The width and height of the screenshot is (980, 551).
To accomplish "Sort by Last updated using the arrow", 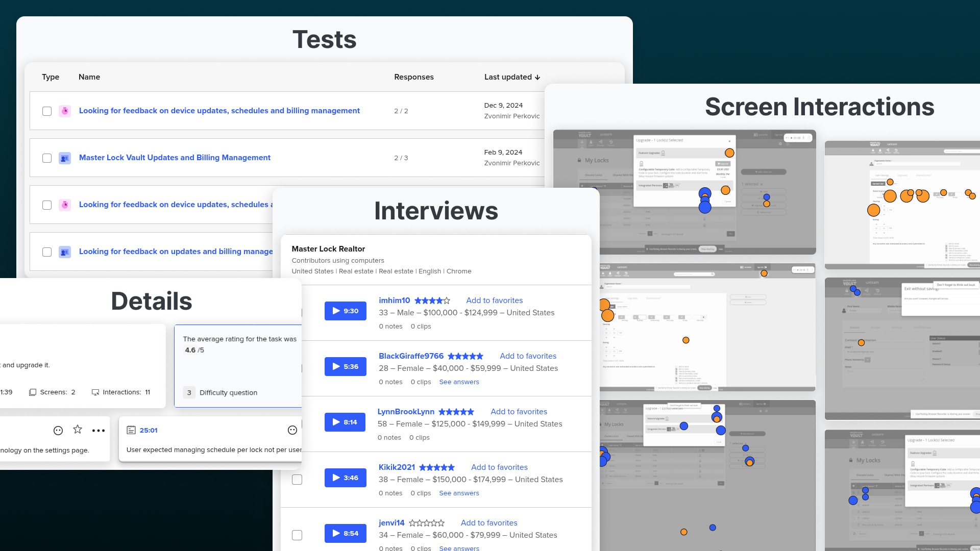I will (x=537, y=77).
